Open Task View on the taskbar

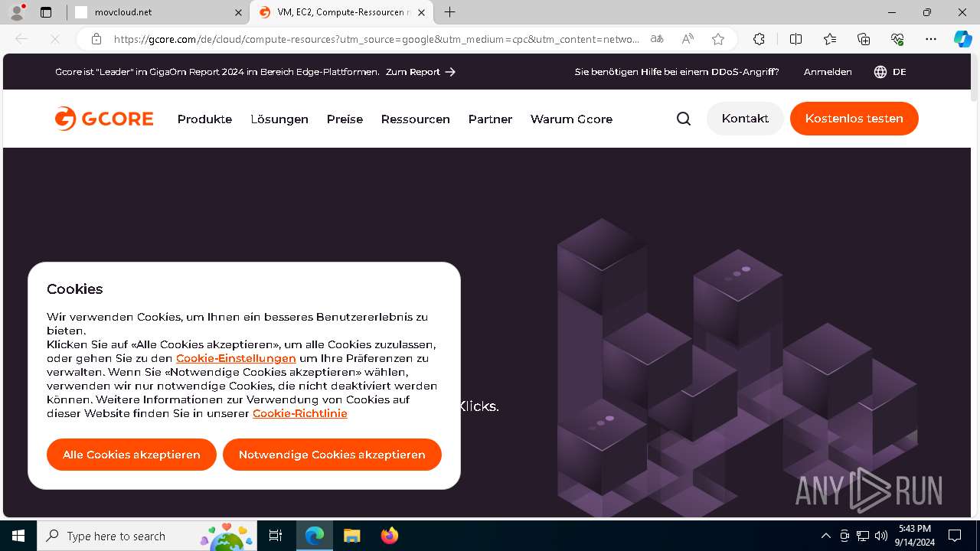(276, 536)
